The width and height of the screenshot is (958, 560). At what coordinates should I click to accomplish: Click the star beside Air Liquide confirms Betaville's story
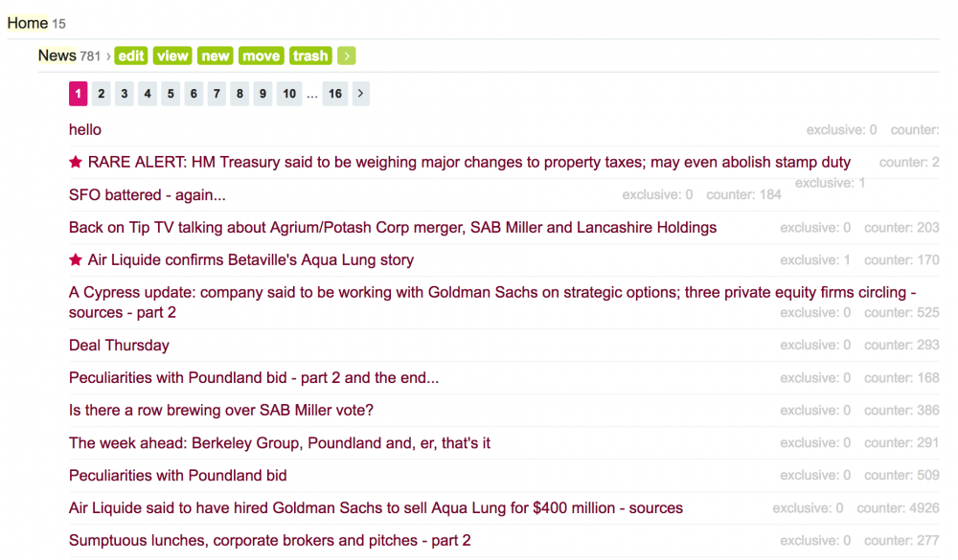coord(74,259)
